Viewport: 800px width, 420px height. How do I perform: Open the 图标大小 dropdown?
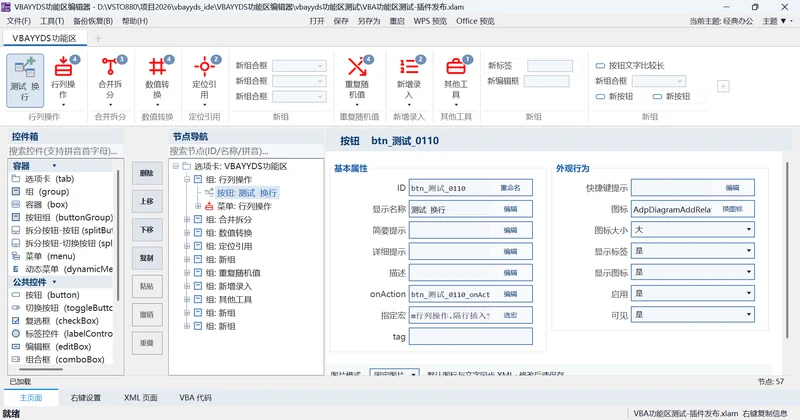tap(693, 230)
